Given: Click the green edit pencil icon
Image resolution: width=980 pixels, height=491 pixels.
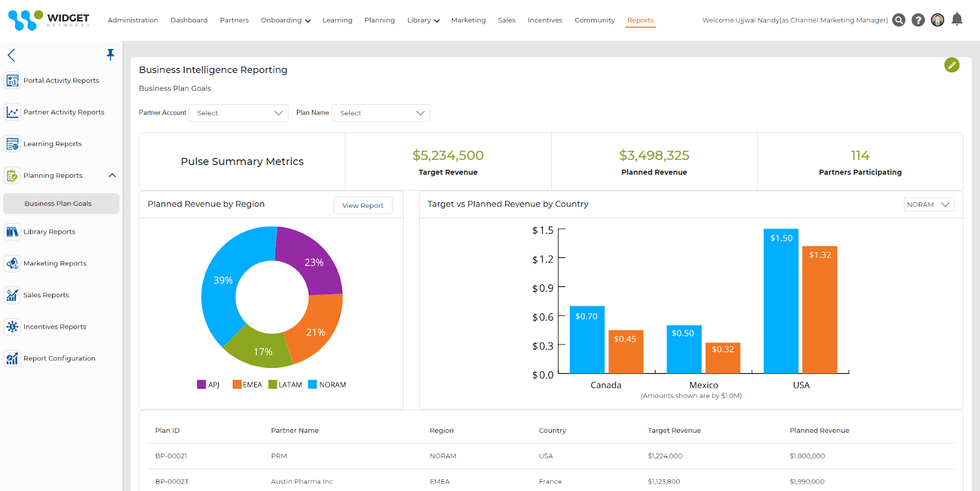Looking at the screenshot, I should (x=952, y=65).
